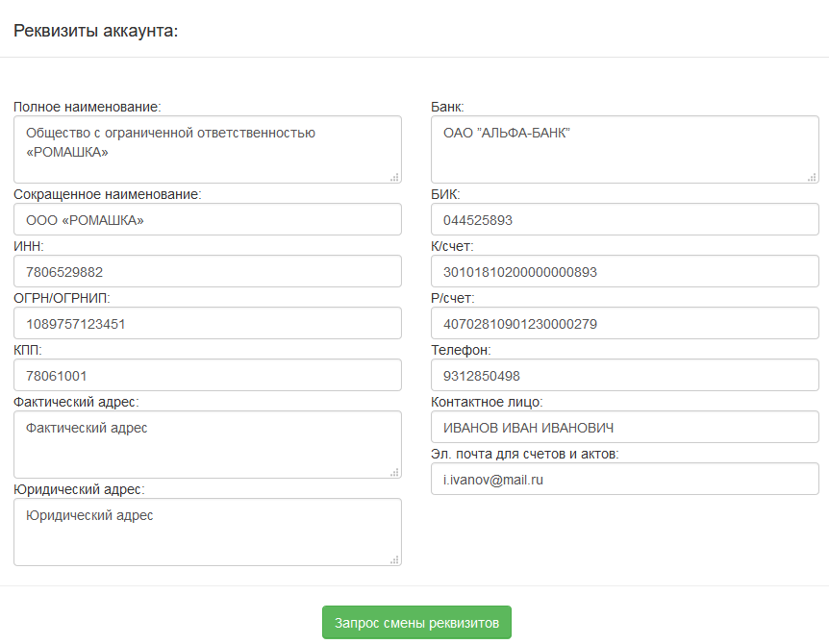Click into the Р/счет field
The height and width of the screenshot is (644, 829).
point(624,323)
